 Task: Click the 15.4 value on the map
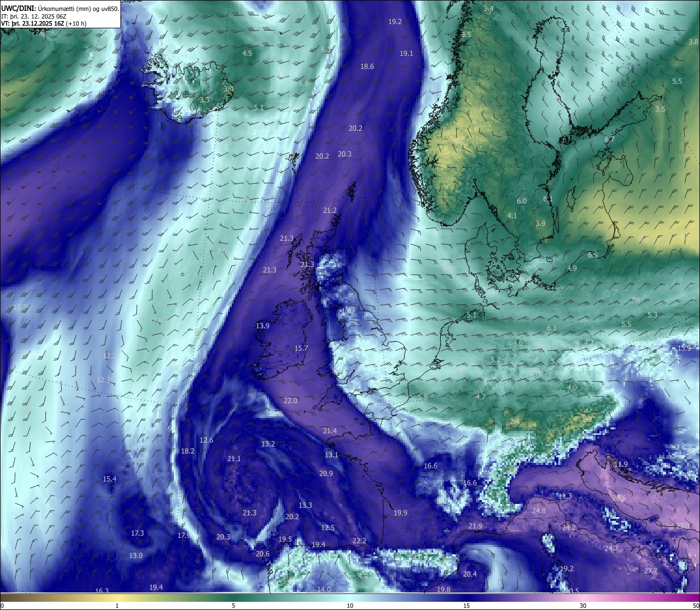click(x=109, y=479)
